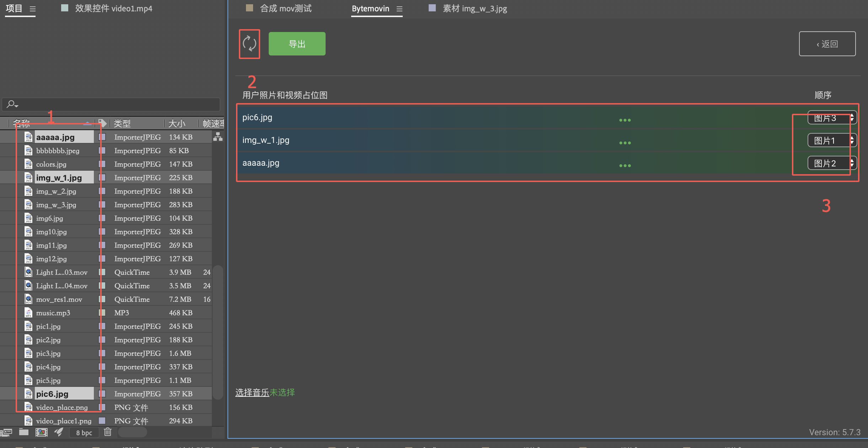
Task: Delete selected item with trash icon
Action: click(108, 432)
